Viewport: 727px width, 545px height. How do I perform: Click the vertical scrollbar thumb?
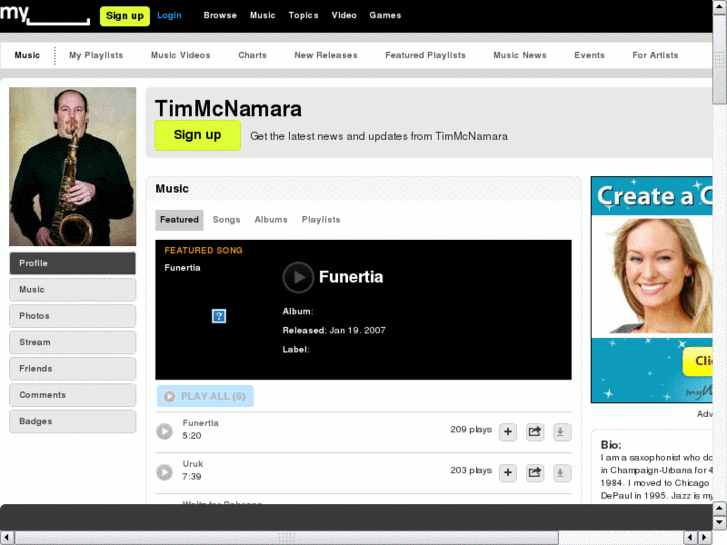[x=719, y=59]
